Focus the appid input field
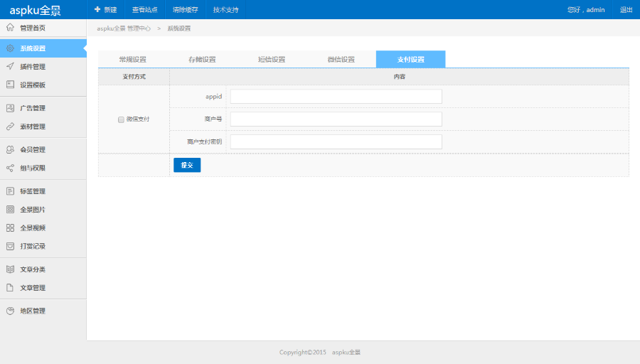This screenshot has height=364, width=640. tap(336, 97)
